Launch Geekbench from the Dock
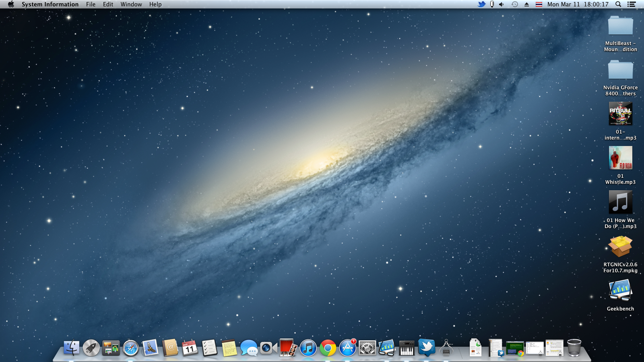The height and width of the screenshot is (362, 644). coord(387,348)
